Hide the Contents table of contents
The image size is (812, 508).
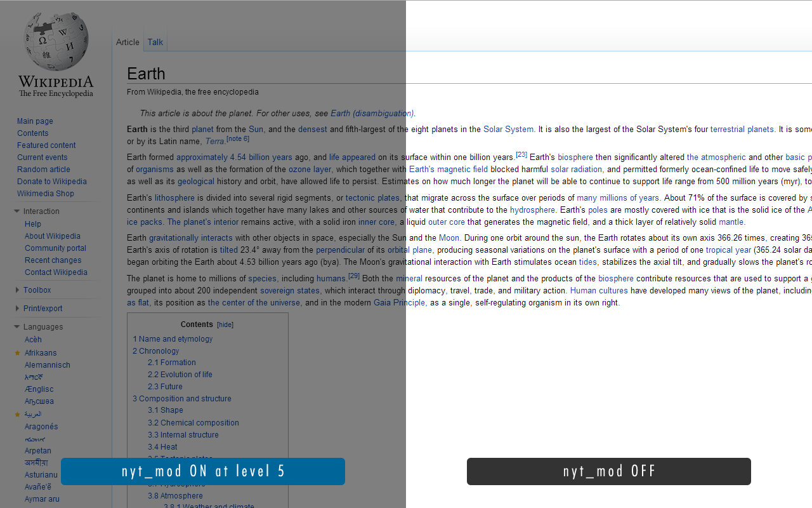point(225,324)
